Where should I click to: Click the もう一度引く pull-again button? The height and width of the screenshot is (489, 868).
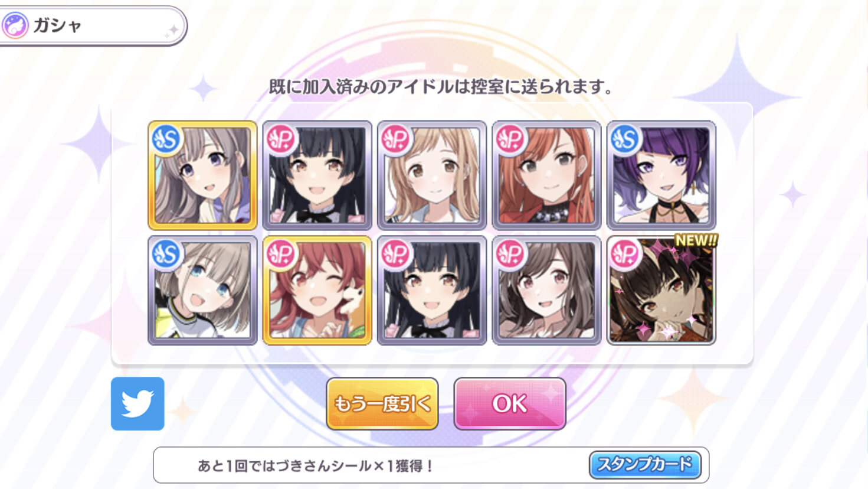point(382,404)
